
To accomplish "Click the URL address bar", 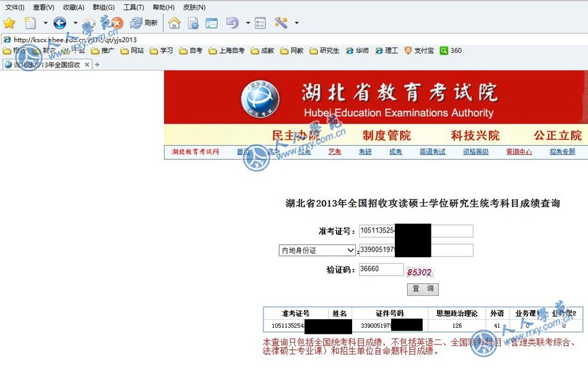I will pyautogui.click(x=294, y=40).
